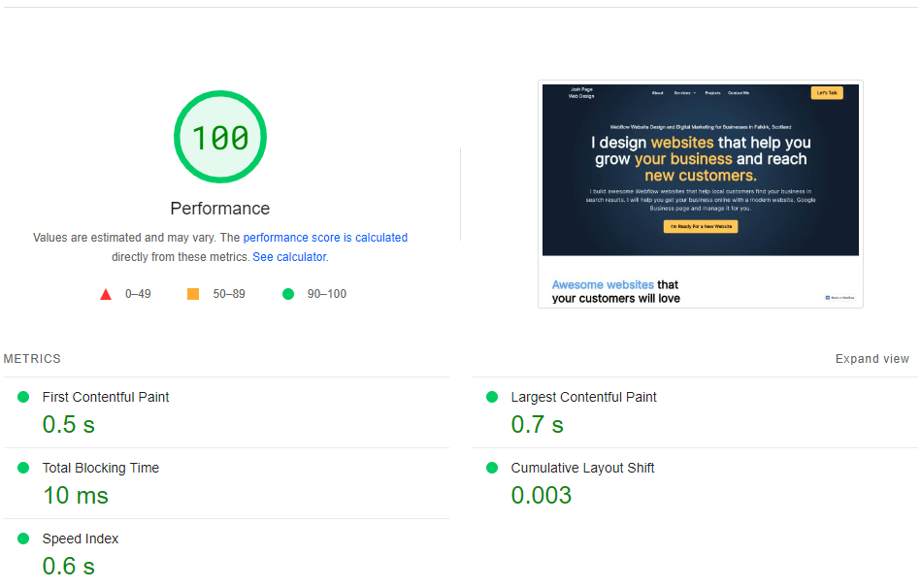Screen dimensions: 921x588
Task: Click the Made in Webflow badge in the preview
Action: pyautogui.click(x=839, y=298)
